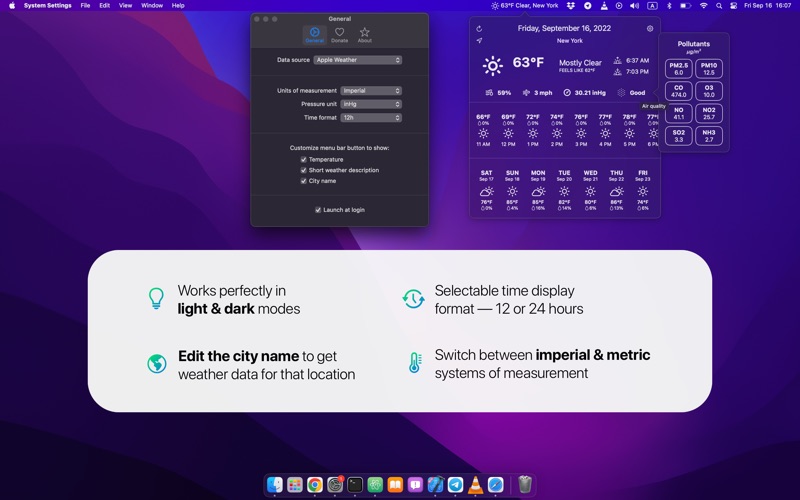This screenshot has width=800, height=500.
Task: Toggle the City name checkbox
Action: tap(304, 181)
